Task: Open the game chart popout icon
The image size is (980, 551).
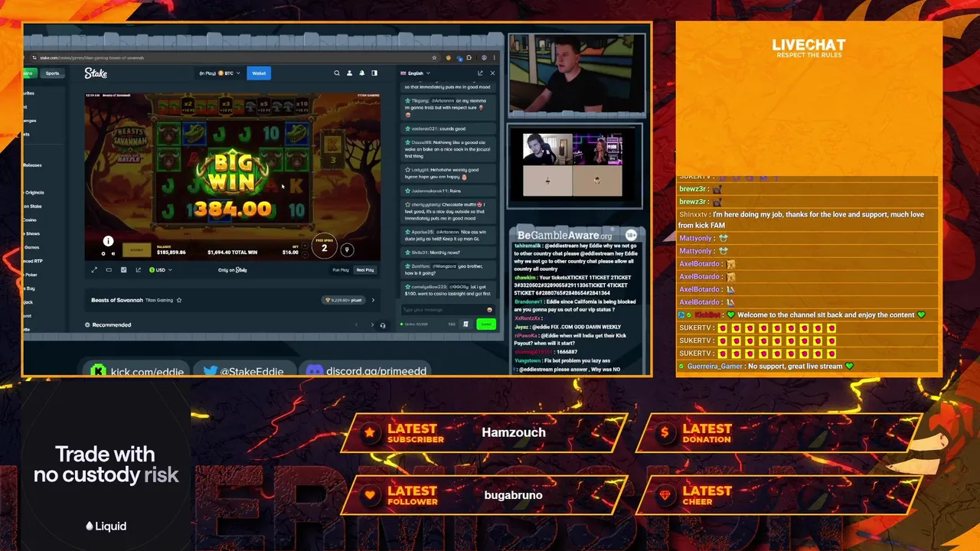Action: tap(138, 270)
